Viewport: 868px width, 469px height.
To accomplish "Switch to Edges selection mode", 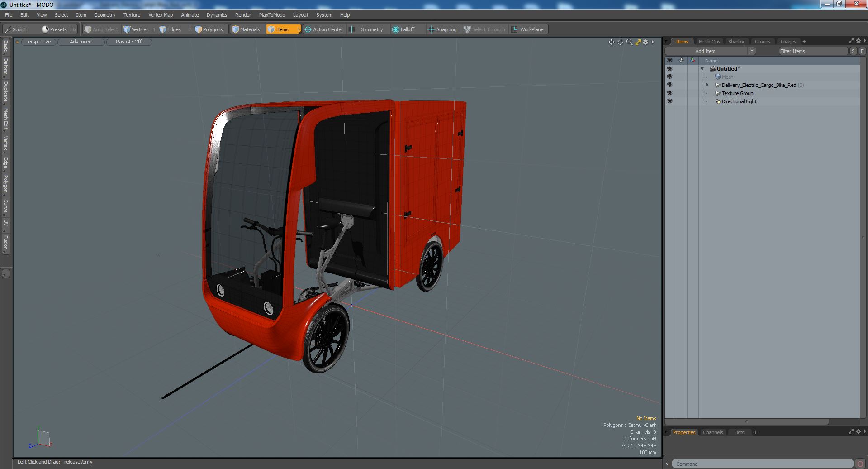I will click(x=175, y=29).
